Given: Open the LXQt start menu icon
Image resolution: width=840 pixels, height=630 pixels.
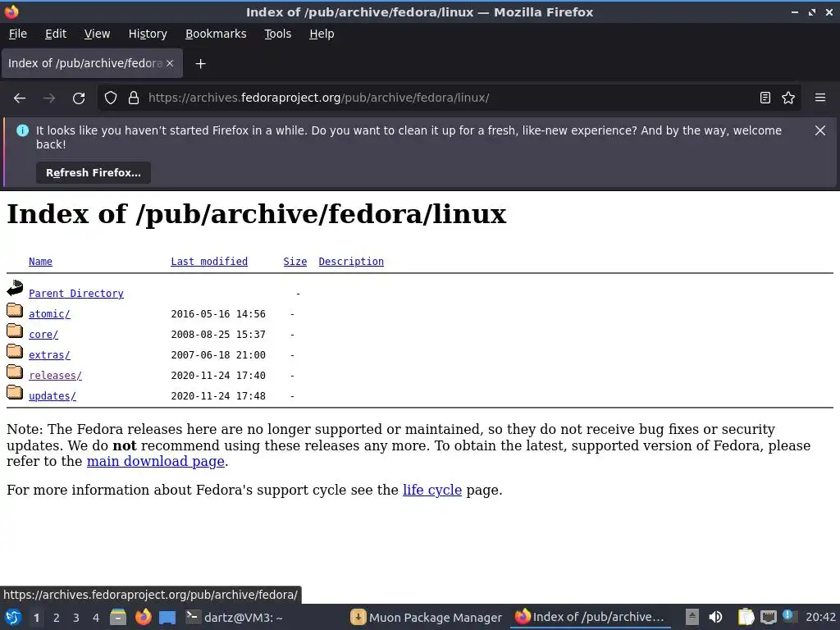Looking at the screenshot, I should (x=13, y=617).
